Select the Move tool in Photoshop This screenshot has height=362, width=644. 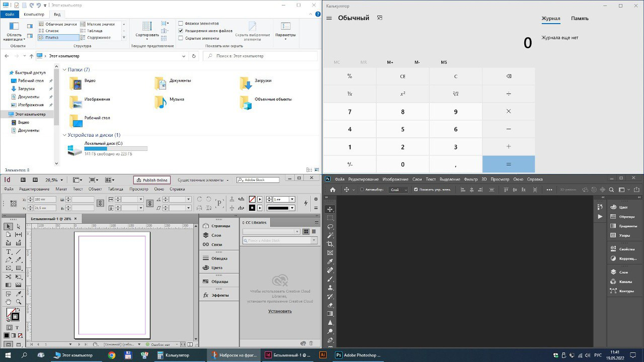coord(329,209)
